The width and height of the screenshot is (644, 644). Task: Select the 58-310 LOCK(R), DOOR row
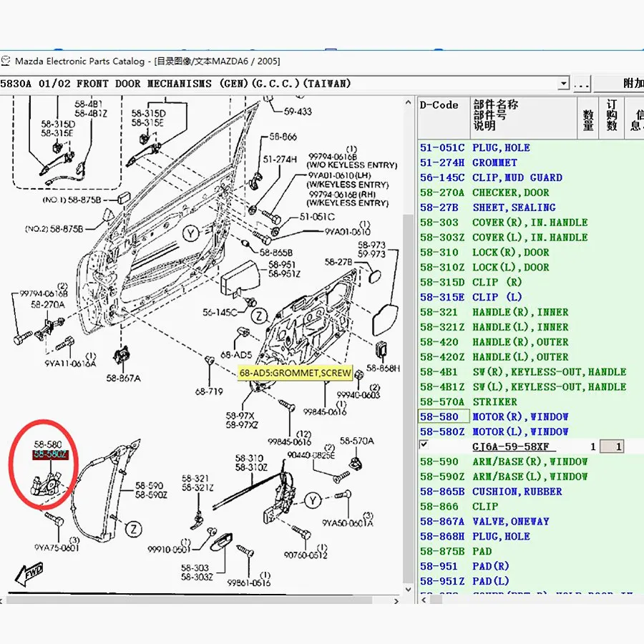pyautogui.click(x=531, y=252)
